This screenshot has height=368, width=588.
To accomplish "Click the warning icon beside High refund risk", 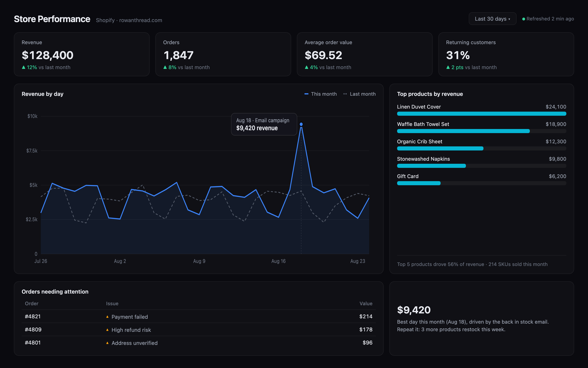I will point(107,330).
